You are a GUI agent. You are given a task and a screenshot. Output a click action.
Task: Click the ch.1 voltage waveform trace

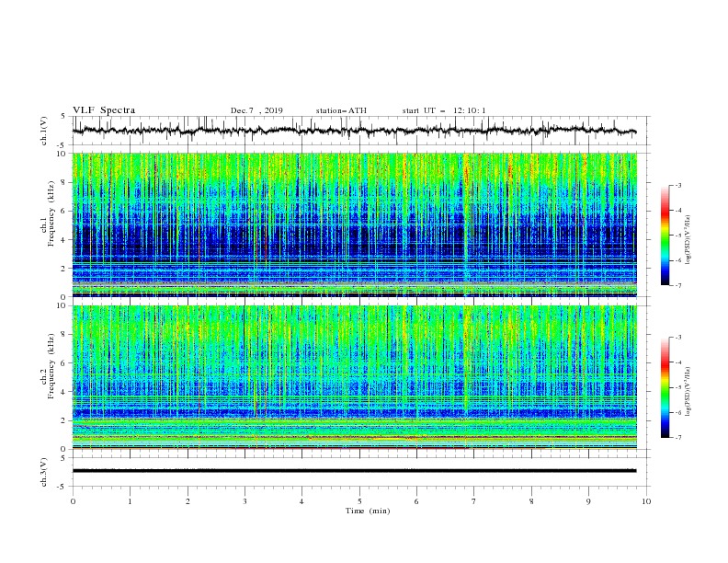tap(354, 131)
